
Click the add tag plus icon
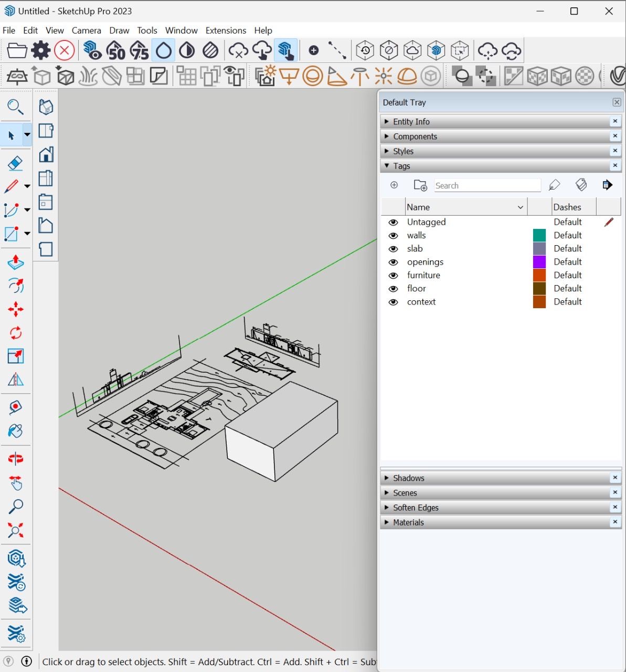pyautogui.click(x=394, y=185)
